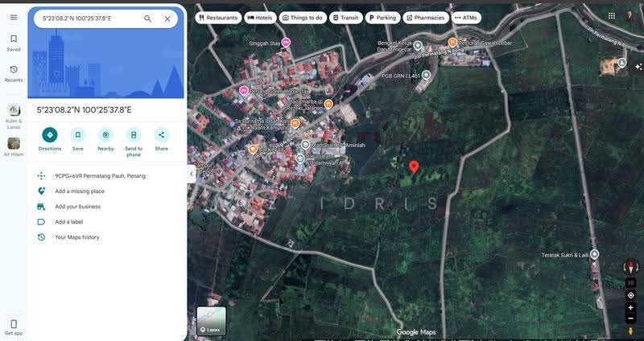Open the Saved places sidebar item

pos(14,43)
